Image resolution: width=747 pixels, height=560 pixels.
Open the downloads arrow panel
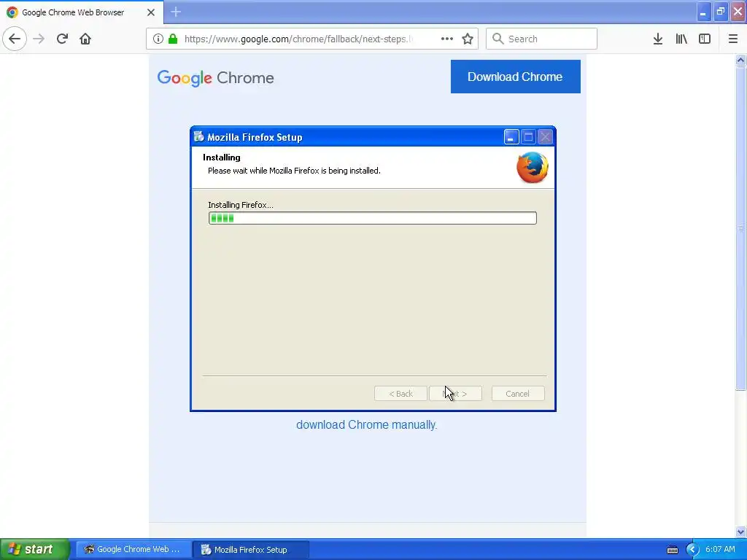click(x=658, y=39)
